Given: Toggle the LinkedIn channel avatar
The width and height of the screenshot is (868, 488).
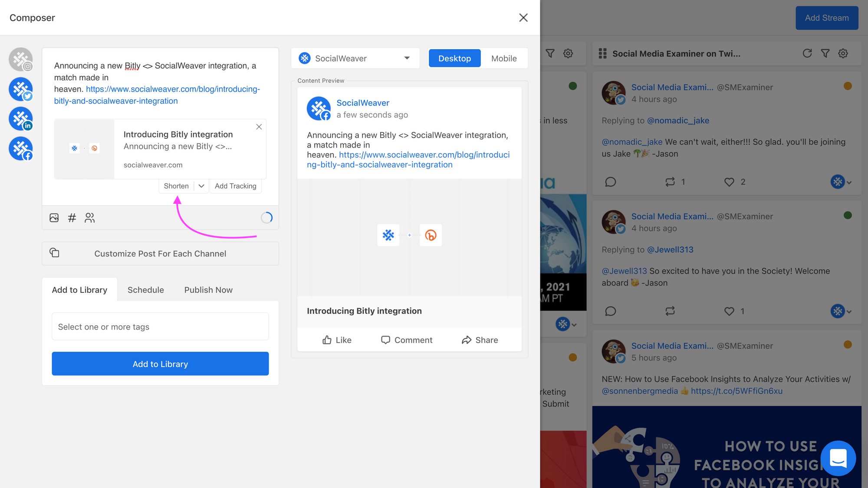Looking at the screenshot, I should point(21,119).
